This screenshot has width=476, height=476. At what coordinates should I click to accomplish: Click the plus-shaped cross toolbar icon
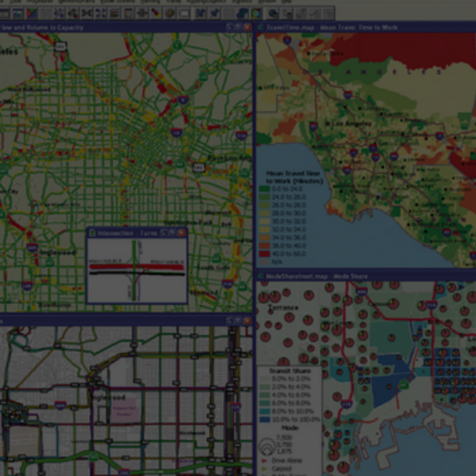point(142,14)
